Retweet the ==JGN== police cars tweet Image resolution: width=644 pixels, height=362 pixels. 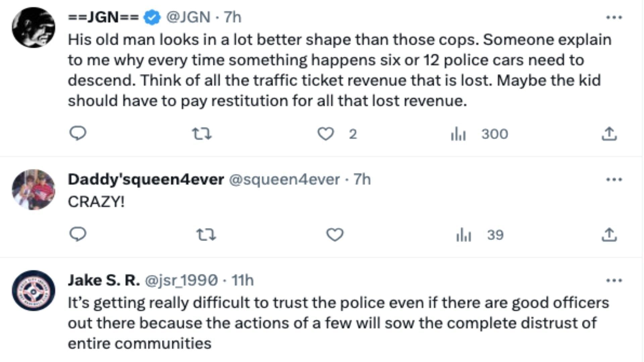[202, 134]
